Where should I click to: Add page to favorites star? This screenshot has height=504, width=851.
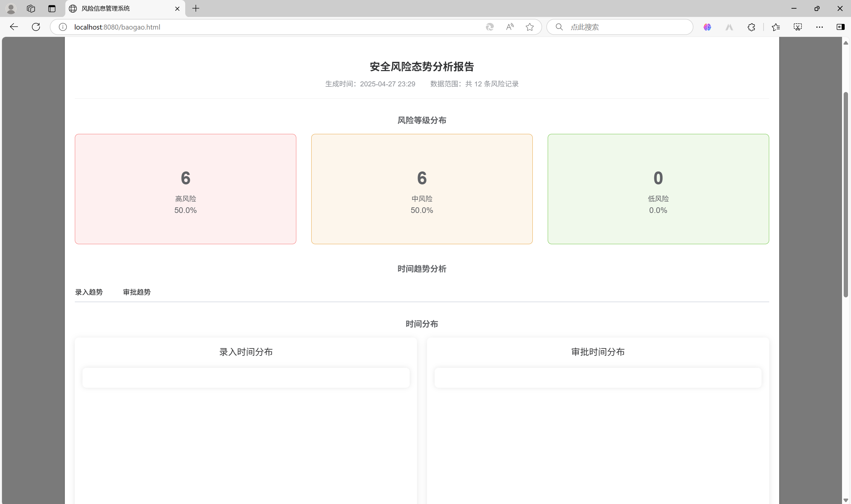(x=529, y=27)
